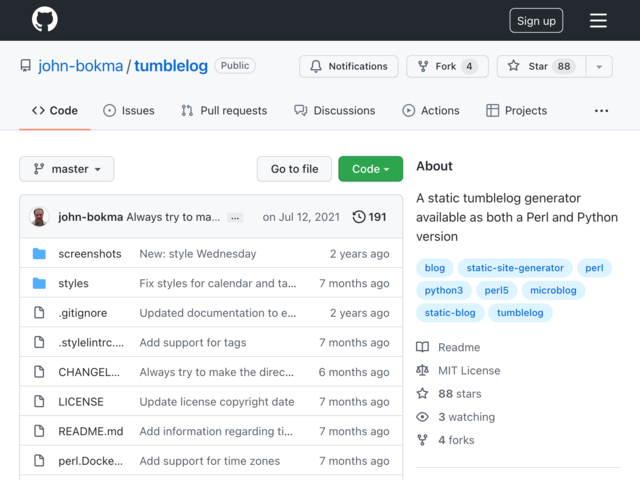Select the tumblelog topic tag
This screenshot has width=640, height=480.
click(520, 313)
